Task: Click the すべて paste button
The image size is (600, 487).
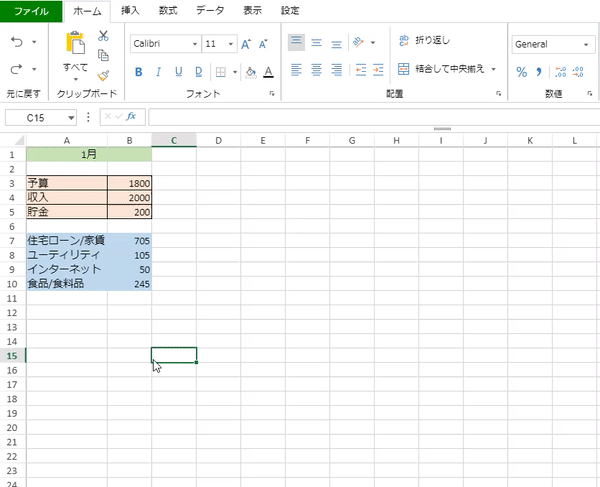Action: tap(75, 68)
